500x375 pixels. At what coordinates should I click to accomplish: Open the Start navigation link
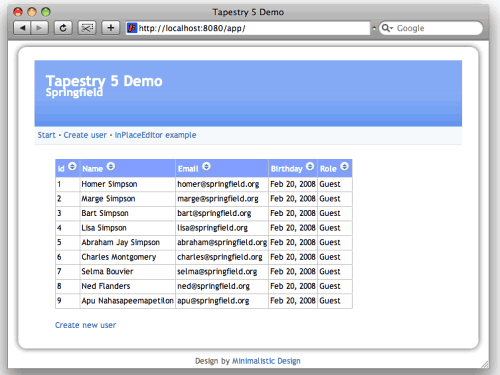[46, 135]
